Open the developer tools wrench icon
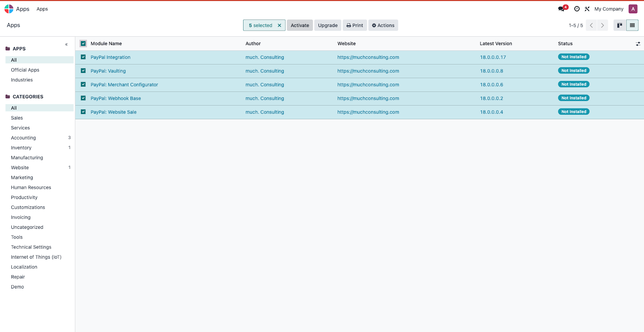This screenshot has height=332, width=644. tap(587, 9)
